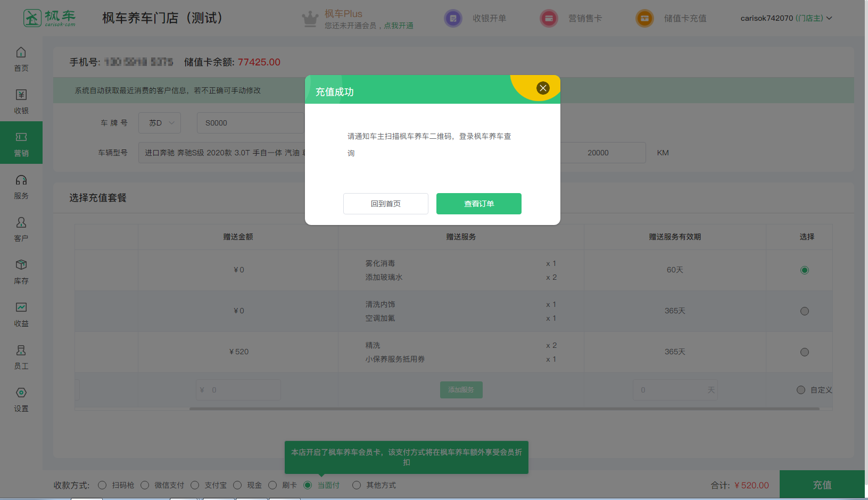This screenshot has height=500, width=868.
Task: Open the revenue (收益) chart icon
Action: pos(21,308)
